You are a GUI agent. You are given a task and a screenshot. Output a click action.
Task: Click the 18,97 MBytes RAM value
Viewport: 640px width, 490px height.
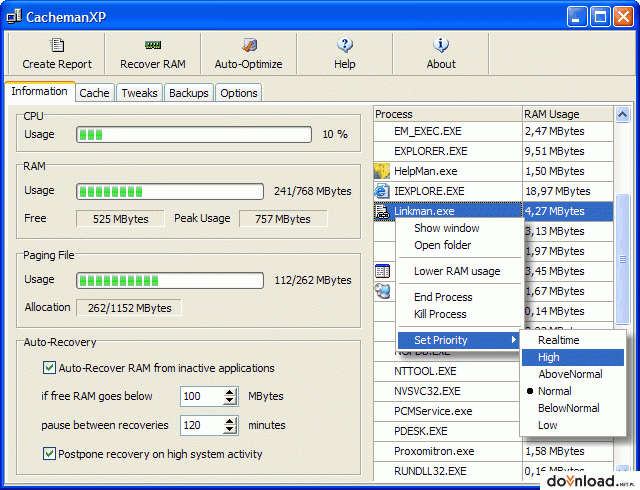pos(558,191)
